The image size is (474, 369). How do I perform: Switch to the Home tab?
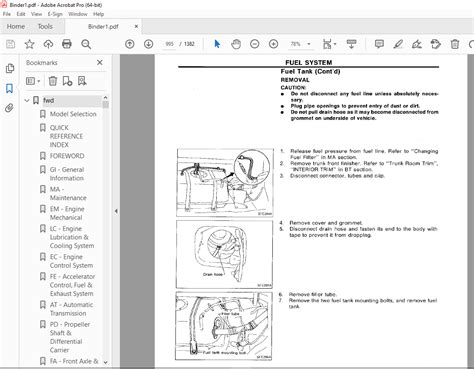pyautogui.click(x=16, y=26)
